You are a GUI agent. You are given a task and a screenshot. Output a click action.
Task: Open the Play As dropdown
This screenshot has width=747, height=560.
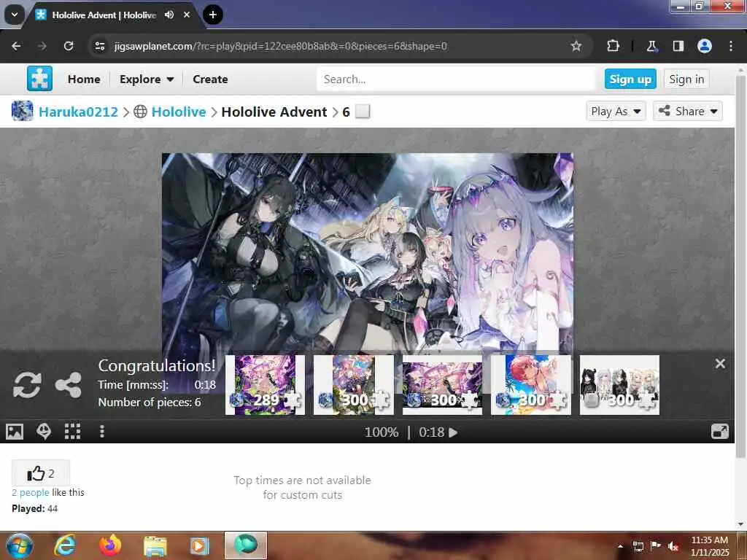pyautogui.click(x=616, y=111)
